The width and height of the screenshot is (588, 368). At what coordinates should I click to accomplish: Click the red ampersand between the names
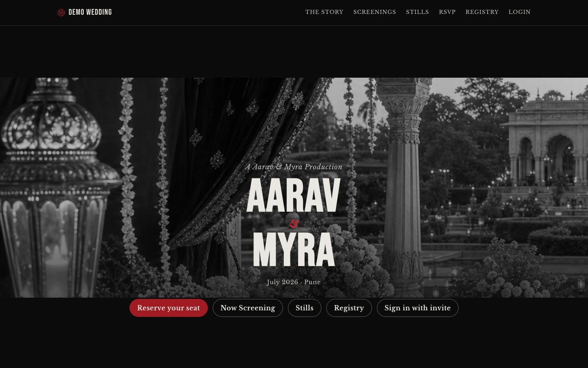(x=294, y=223)
